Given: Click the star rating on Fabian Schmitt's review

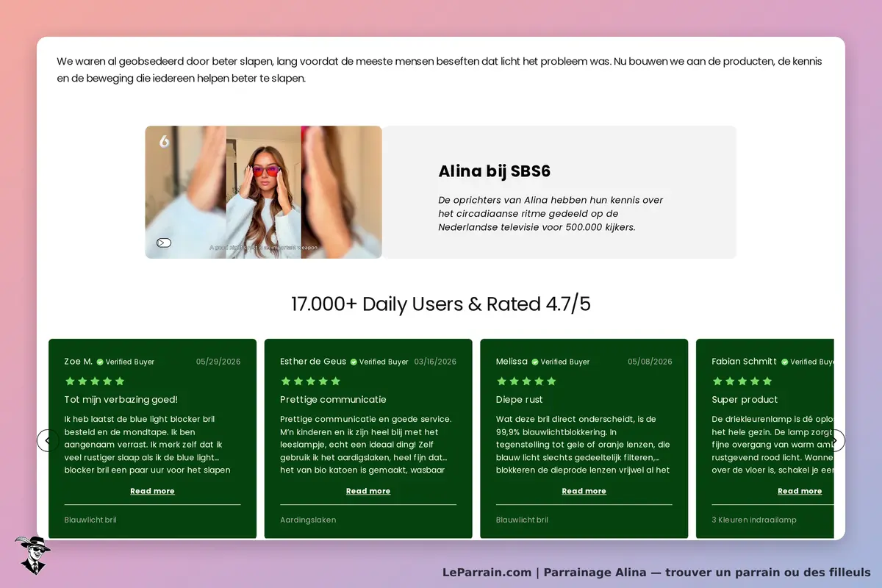Looking at the screenshot, I should 742,381.
